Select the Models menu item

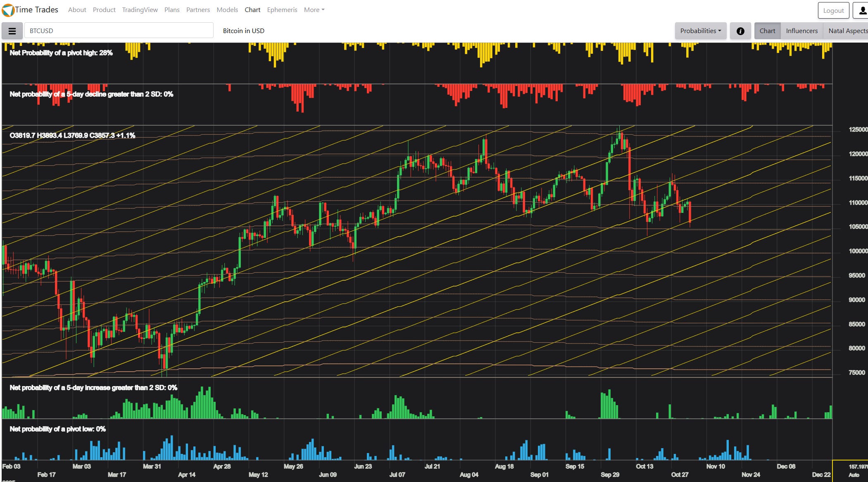(x=227, y=10)
